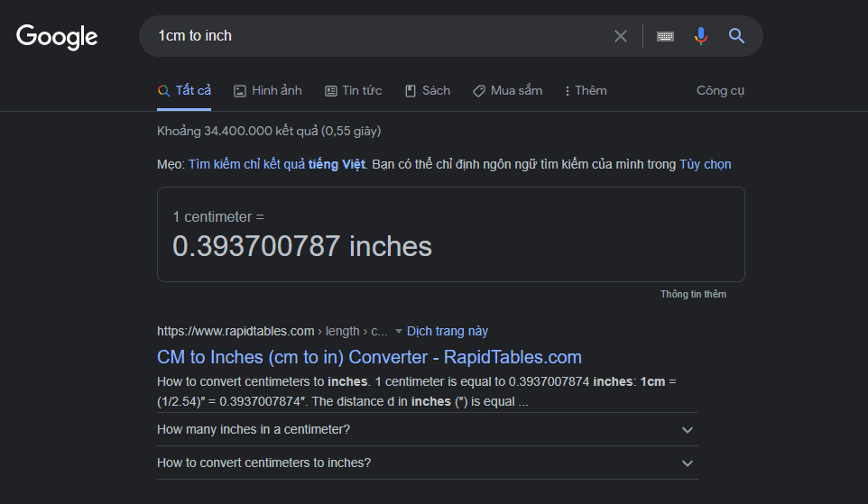Start voice search with microphone icon
The image size is (868, 504).
700,36
